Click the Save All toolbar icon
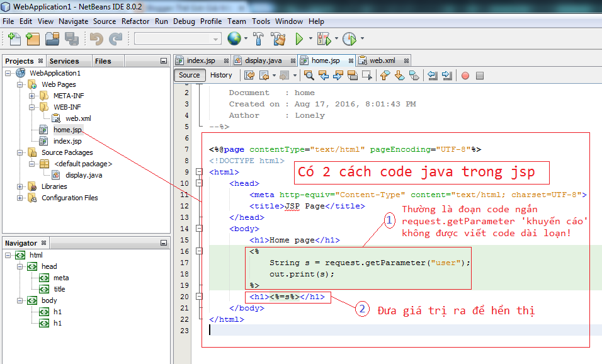 click(71, 38)
